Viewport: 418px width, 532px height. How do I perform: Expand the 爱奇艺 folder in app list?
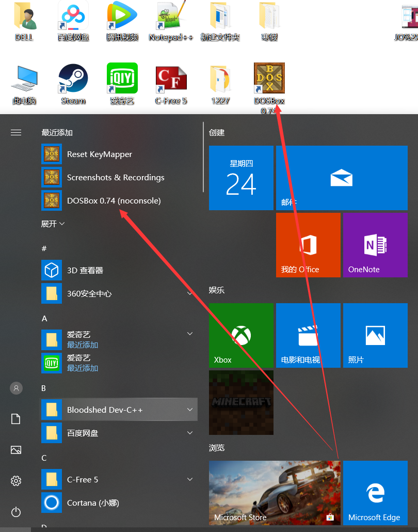[119, 340]
